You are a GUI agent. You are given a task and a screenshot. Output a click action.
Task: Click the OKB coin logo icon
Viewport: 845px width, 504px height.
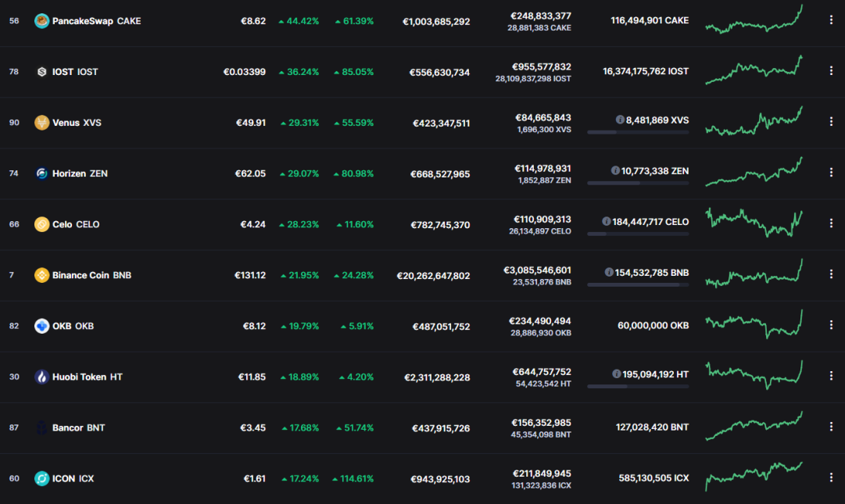pyautogui.click(x=41, y=326)
